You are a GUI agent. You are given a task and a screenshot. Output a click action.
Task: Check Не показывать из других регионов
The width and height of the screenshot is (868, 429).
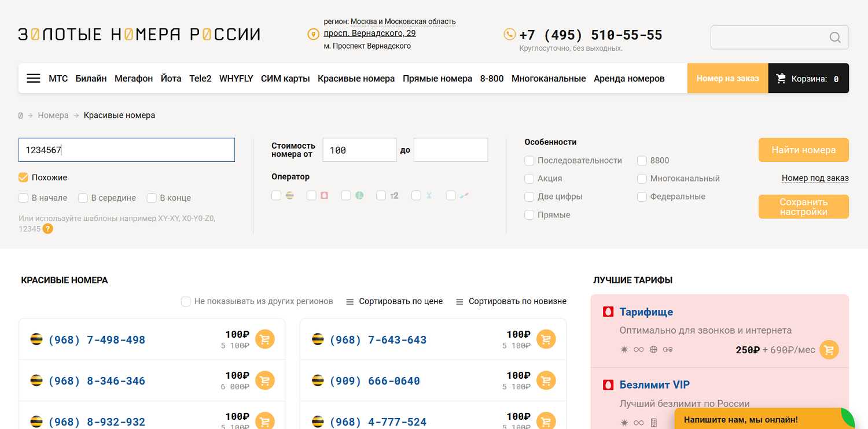click(x=186, y=301)
